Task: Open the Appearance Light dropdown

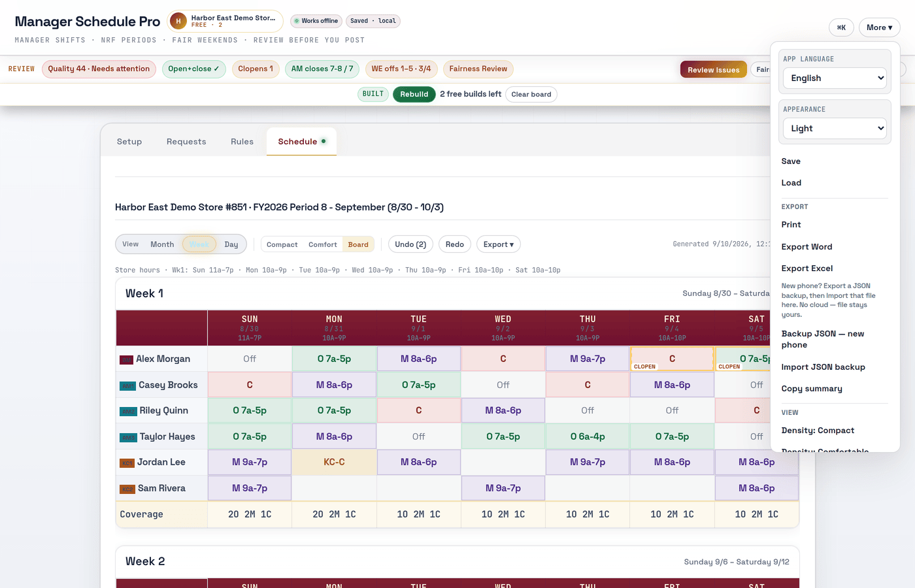Action: (835, 128)
